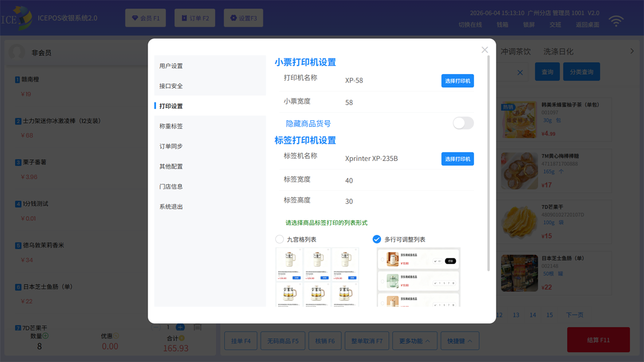This screenshot has width=644, height=362.
Task: Select 订单同步 in settings sidebar
Action: click(210, 146)
